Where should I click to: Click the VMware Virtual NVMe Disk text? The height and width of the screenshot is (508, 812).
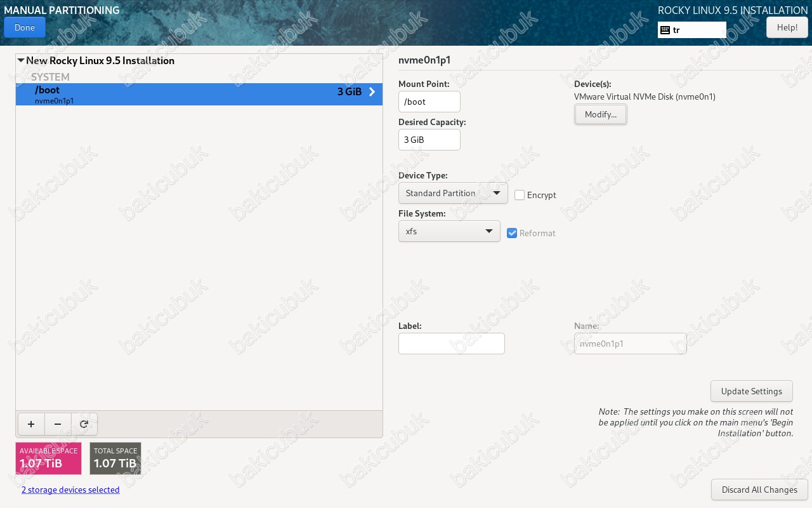[x=645, y=97]
